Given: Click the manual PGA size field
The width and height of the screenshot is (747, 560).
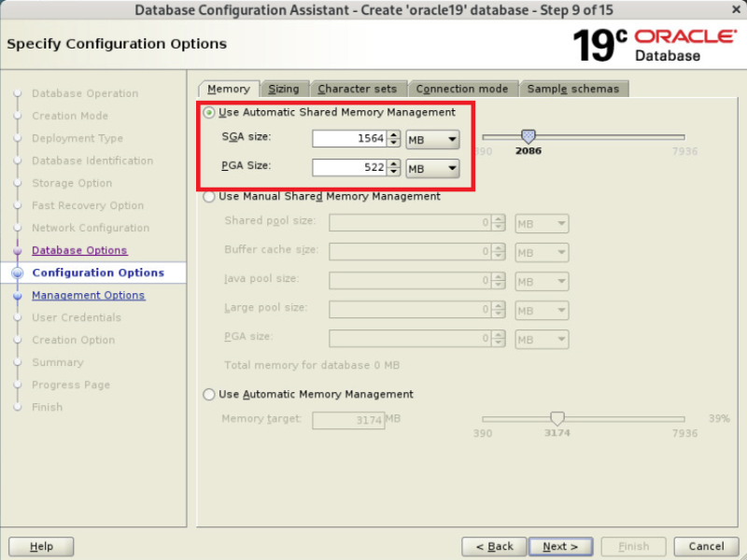Looking at the screenshot, I should (x=410, y=339).
